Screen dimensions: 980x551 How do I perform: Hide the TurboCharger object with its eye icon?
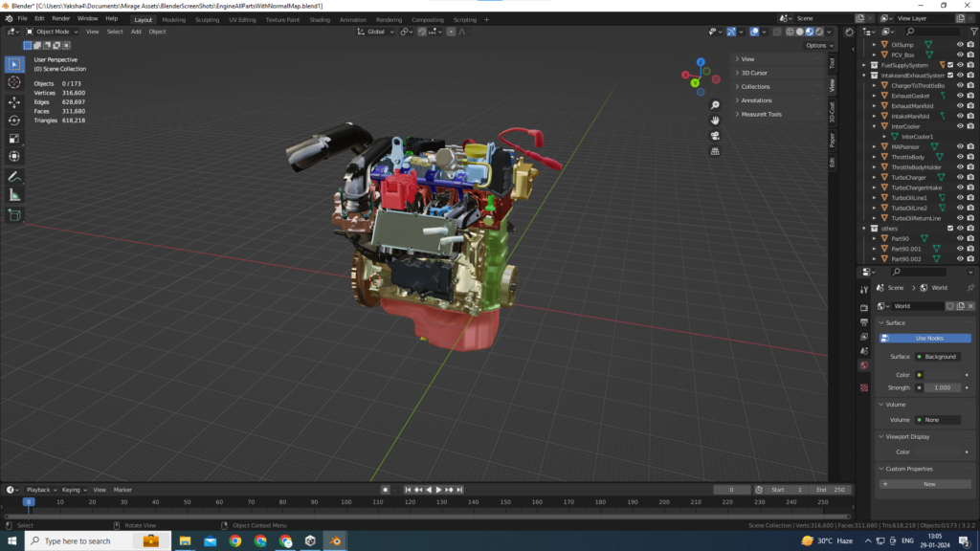960,178
